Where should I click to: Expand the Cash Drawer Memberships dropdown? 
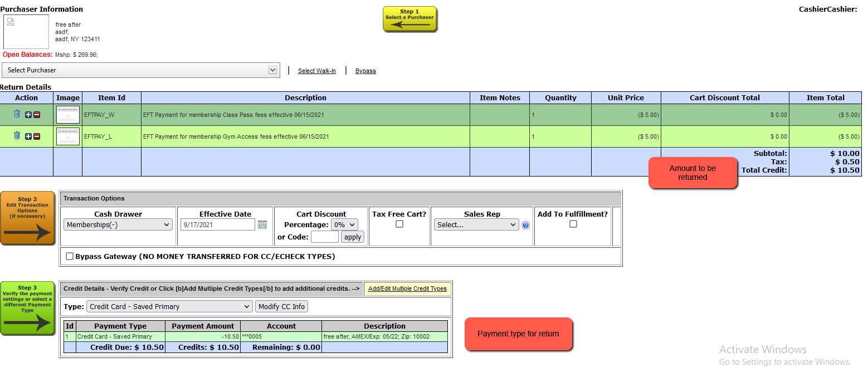click(x=118, y=225)
